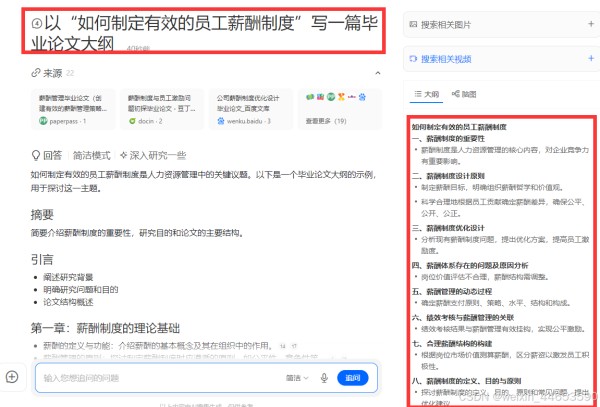Click the bullet 论文结构概述
The image size is (600, 407).
(x=68, y=302)
